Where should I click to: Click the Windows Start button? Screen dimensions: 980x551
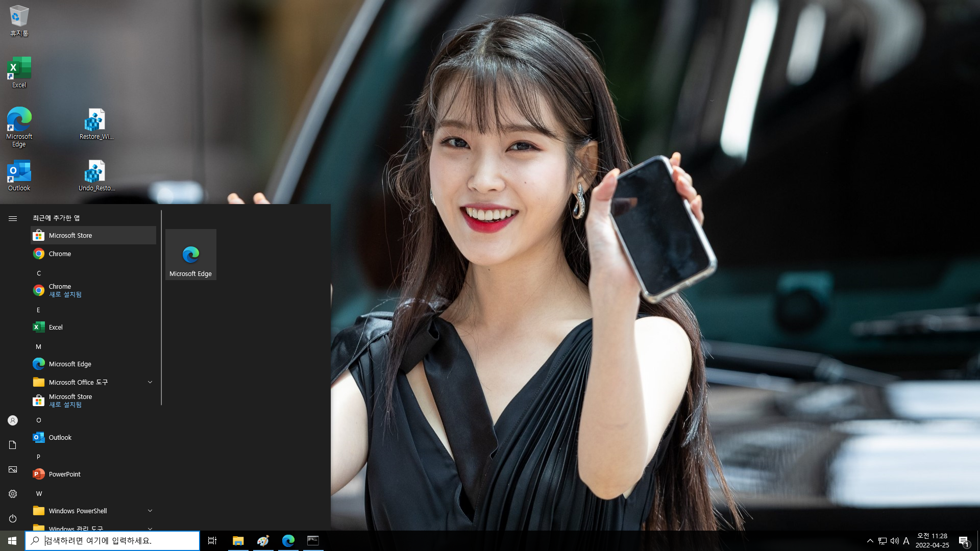12,541
